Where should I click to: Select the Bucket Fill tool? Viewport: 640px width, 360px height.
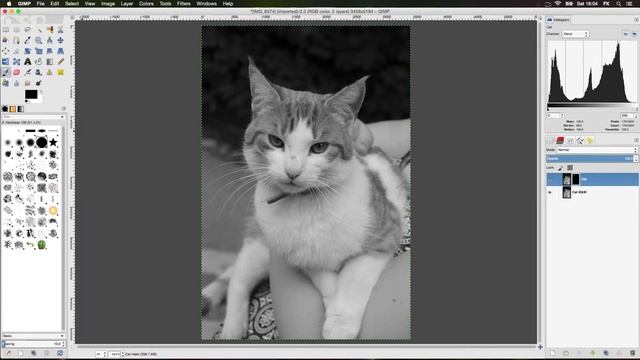[39, 62]
